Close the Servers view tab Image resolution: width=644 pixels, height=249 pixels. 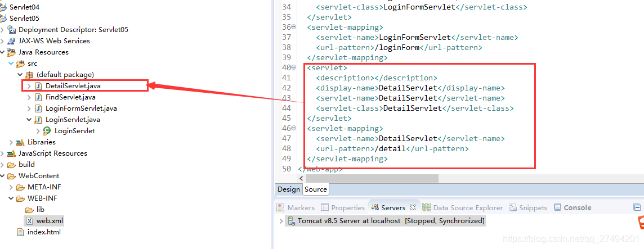[x=414, y=207]
